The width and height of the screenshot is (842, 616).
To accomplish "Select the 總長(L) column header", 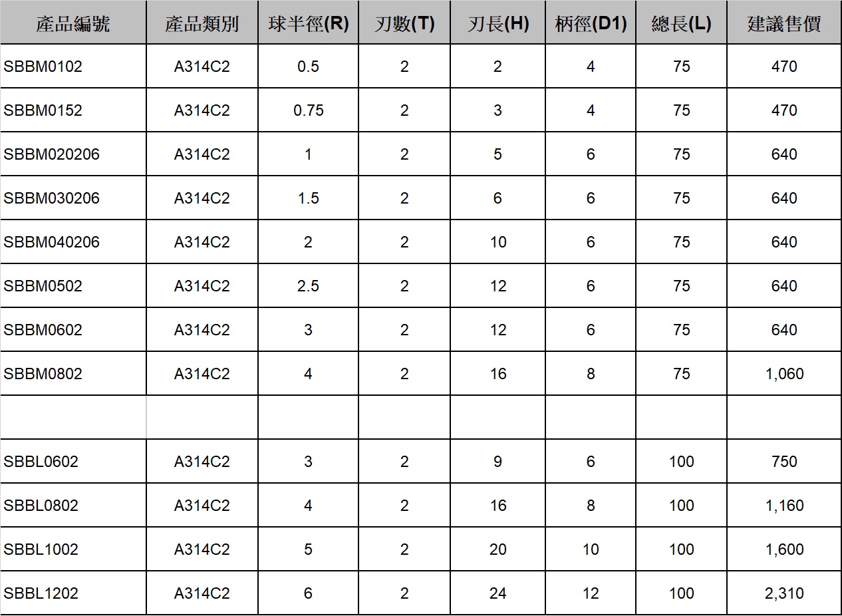I will pyautogui.click(x=681, y=23).
